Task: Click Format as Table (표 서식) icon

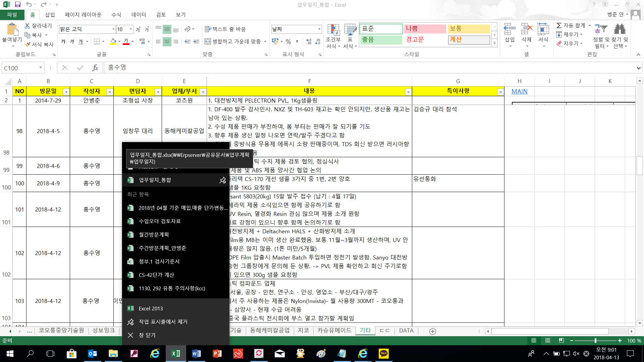Action: [350, 30]
